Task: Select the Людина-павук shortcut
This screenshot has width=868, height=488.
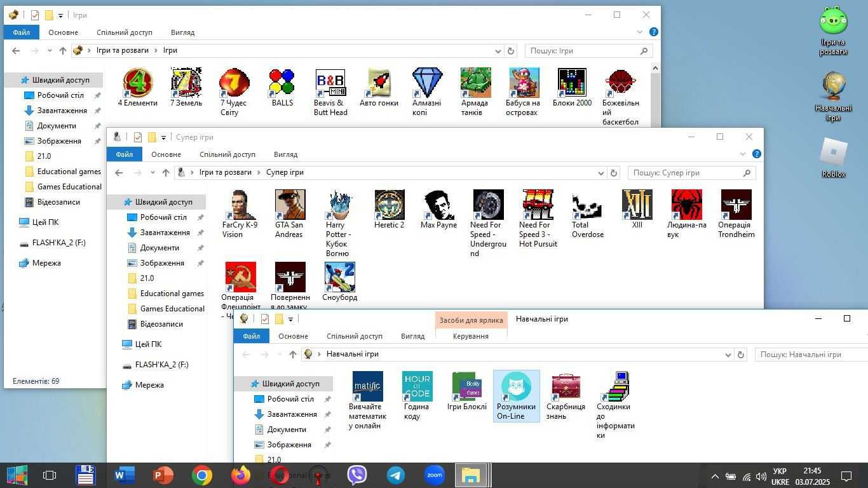Action: click(687, 214)
